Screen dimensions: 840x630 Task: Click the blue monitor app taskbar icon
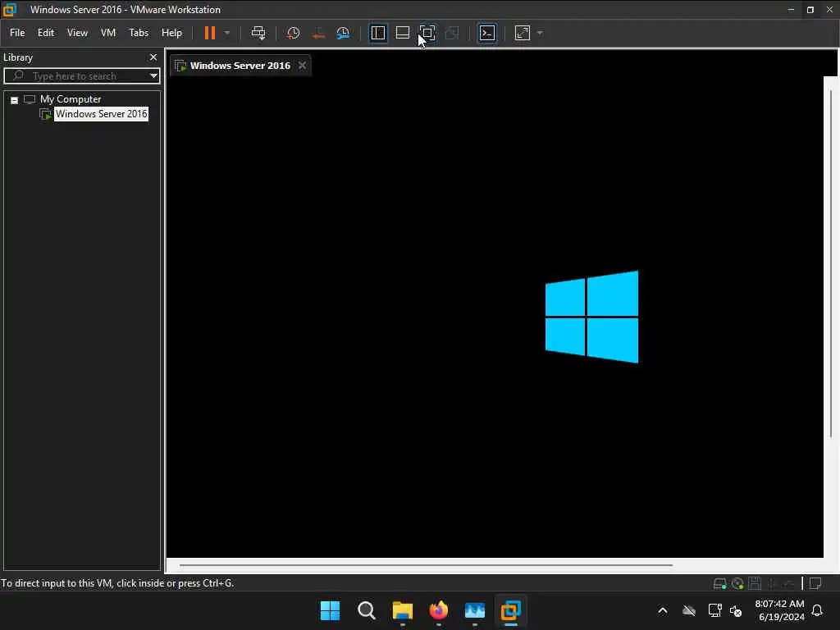point(475,610)
